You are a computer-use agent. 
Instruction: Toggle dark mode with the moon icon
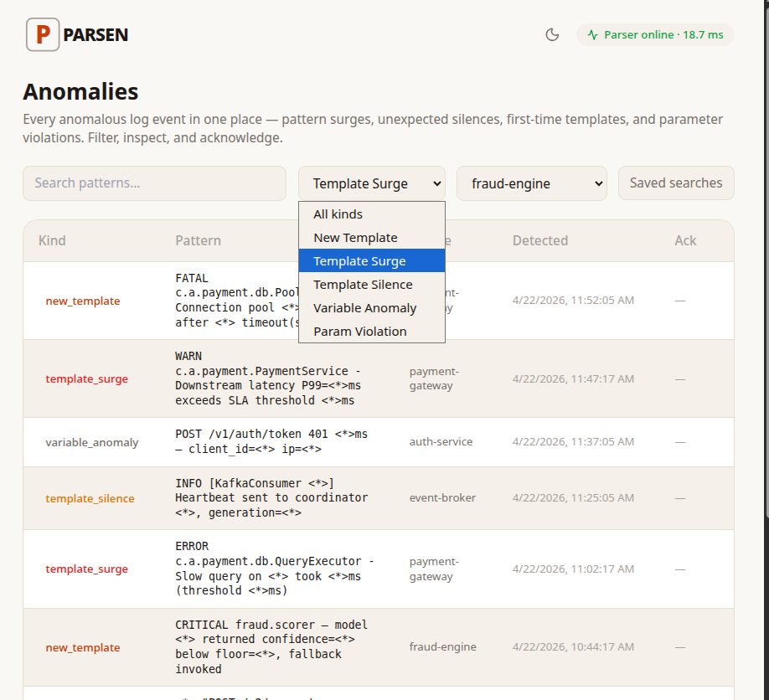click(552, 36)
